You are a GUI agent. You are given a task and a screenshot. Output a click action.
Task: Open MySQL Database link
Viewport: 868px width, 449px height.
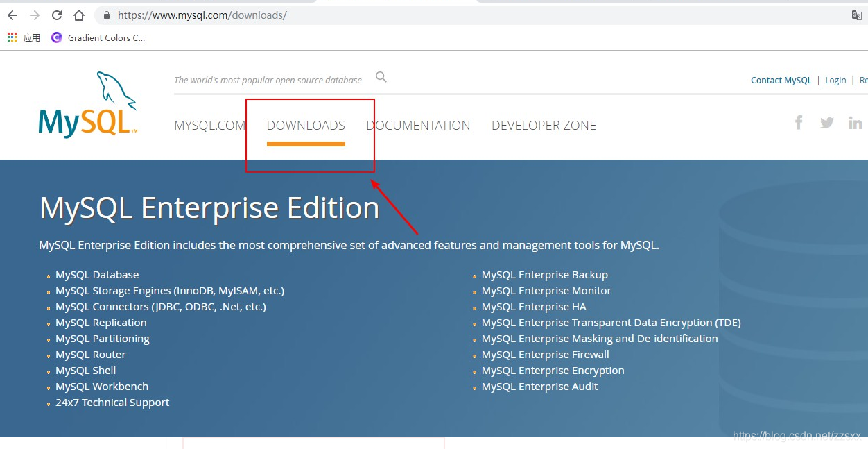(x=97, y=275)
